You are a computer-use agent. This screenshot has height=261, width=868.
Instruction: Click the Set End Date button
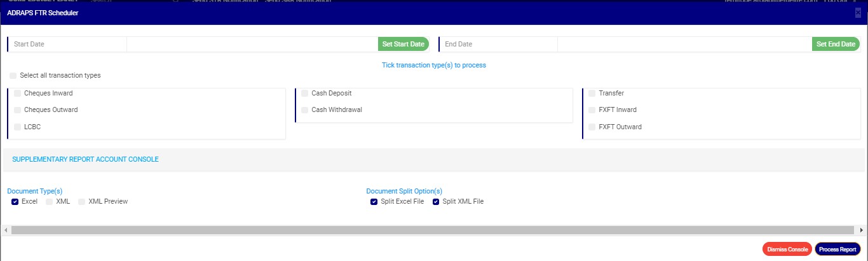835,45
